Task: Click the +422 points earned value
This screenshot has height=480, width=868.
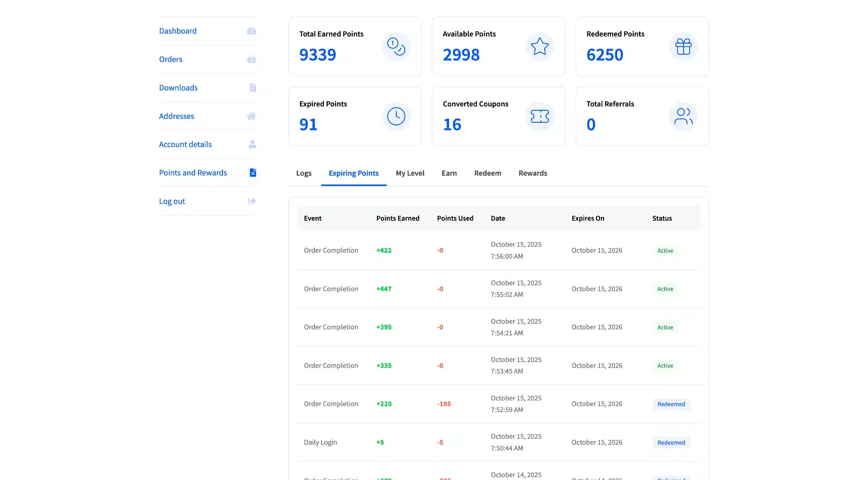Action: [x=384, y=251]
